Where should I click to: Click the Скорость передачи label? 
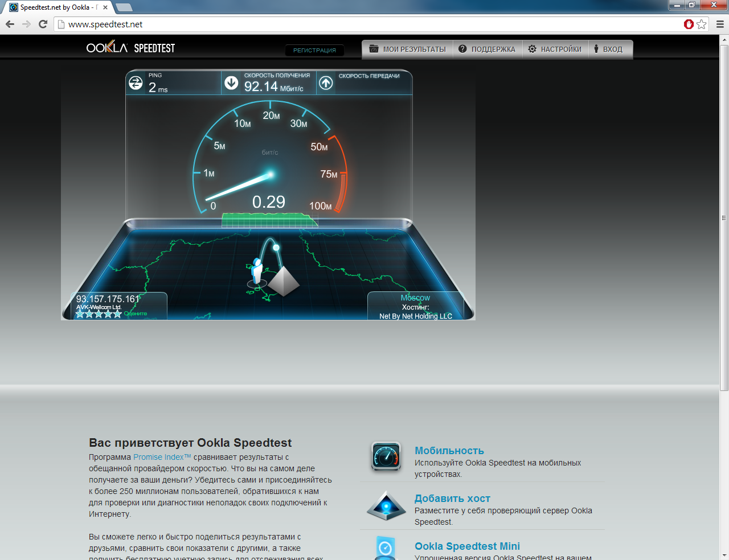pos(369,76)
